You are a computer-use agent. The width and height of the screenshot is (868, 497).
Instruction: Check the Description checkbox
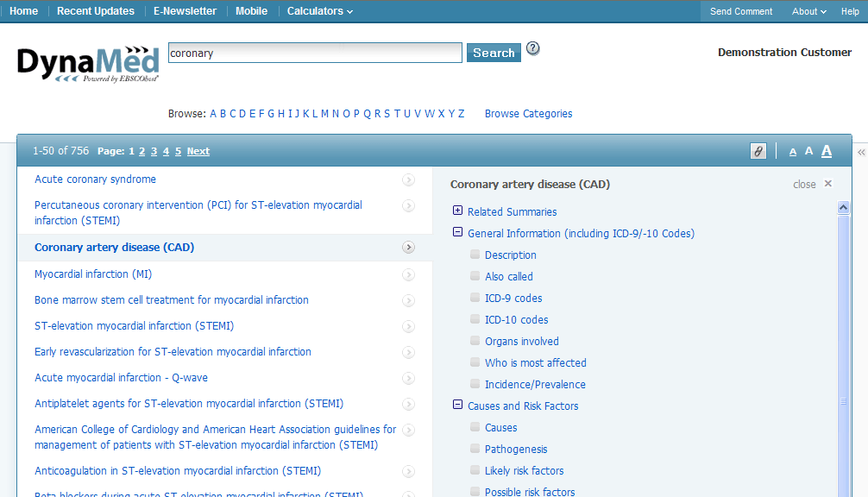coord(475,254)
